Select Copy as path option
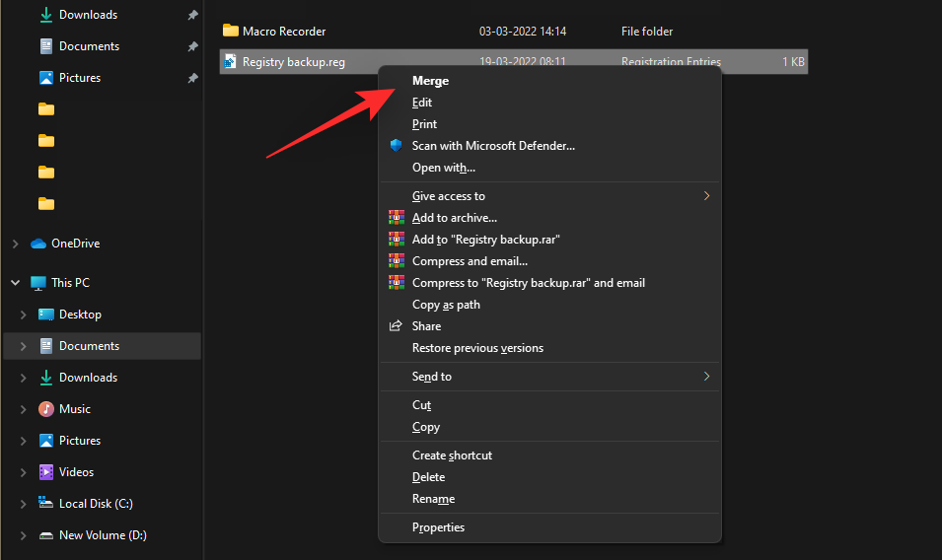The width and height of the screenshot is (942, 560). pos(446,305)
